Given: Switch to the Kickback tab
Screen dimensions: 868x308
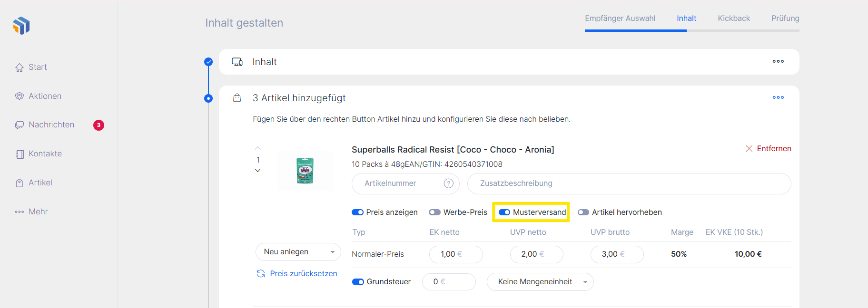Looking at the screenshot, I should (733, 19).
